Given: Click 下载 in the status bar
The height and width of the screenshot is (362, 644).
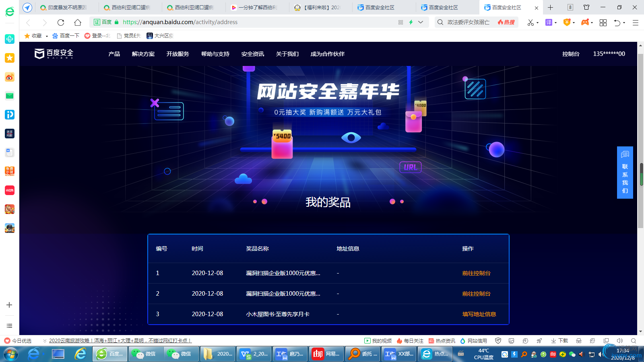Looking at the screenshot, I should (559, 341).
